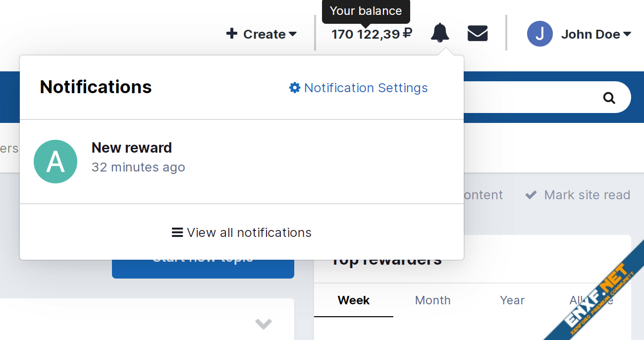644x340 pixels.
Task: Select the Year tab
Action: [512, 300]
